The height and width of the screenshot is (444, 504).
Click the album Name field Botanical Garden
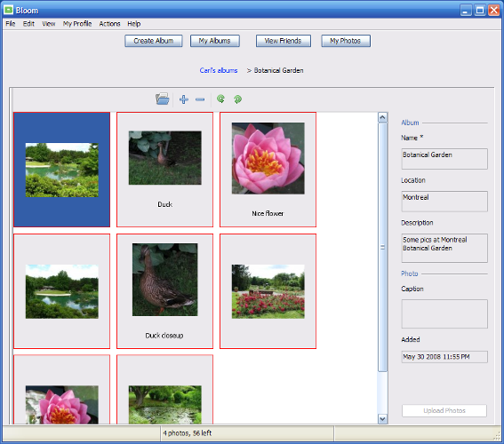[x=444, y=159]
